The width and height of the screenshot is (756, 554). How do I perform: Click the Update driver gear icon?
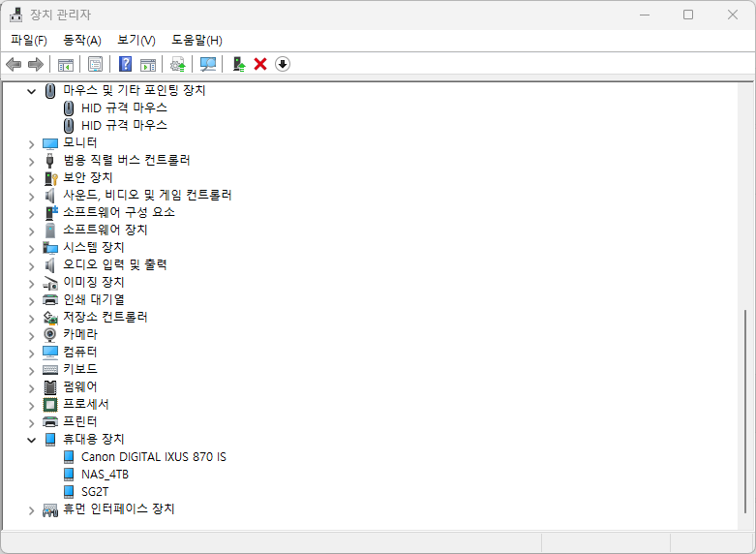click(178, 64)
